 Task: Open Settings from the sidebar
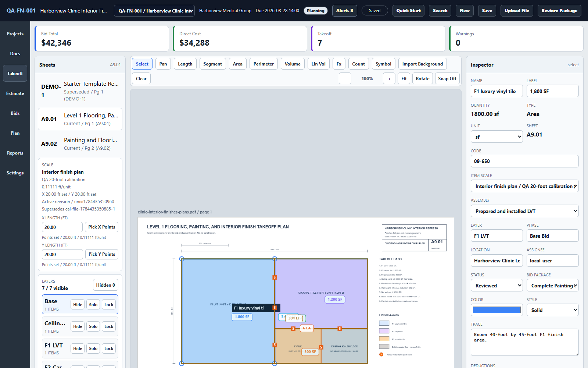pos(15,173)
